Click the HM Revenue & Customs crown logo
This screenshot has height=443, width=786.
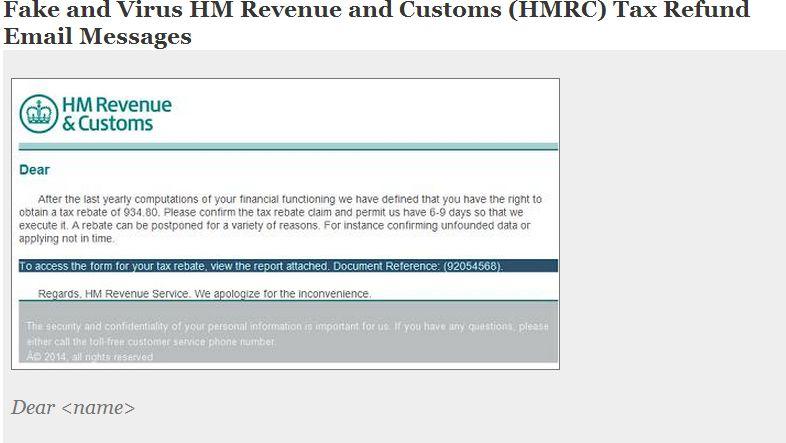pyautogui.click(x=39, y=114)
